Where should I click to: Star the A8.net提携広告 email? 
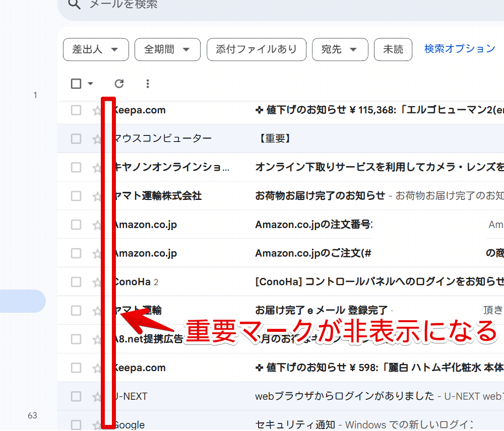tap(97, 340)
